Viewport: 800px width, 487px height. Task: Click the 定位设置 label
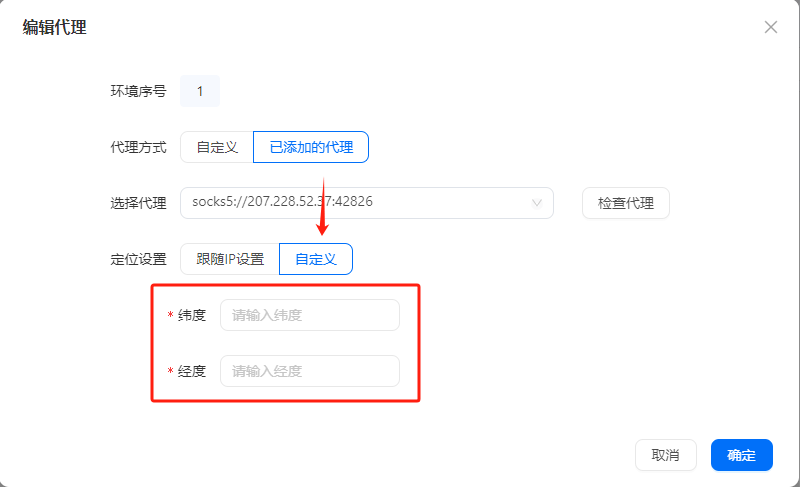(x=138, y=259)
